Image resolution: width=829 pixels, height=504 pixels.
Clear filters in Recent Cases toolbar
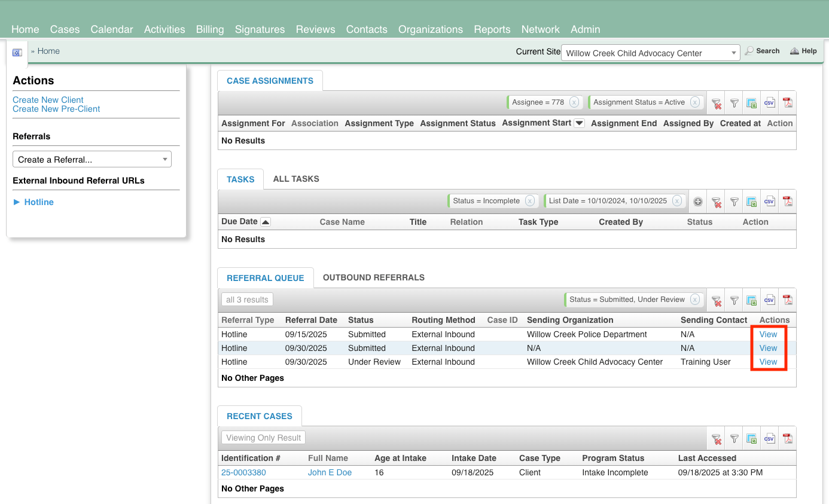click(716, 438)
